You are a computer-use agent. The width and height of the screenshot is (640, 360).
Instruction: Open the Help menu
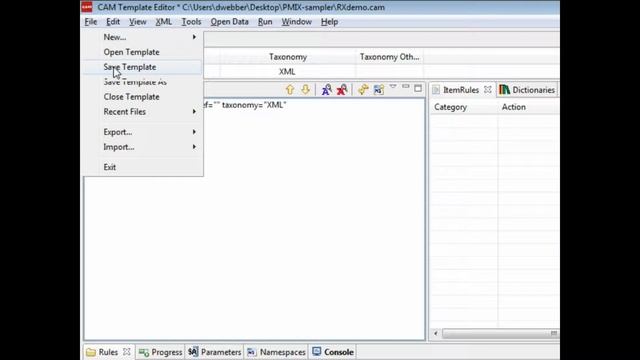coord(329,22)
